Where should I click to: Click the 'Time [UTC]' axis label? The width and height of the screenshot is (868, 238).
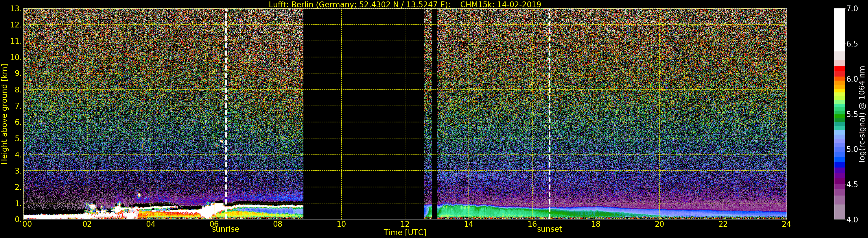click(405, 233)
